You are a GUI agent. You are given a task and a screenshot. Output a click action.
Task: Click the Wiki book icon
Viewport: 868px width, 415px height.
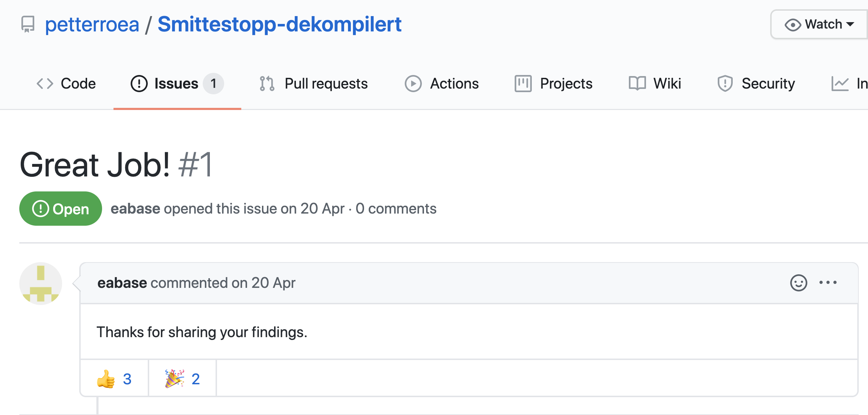[x=637, y=84]
